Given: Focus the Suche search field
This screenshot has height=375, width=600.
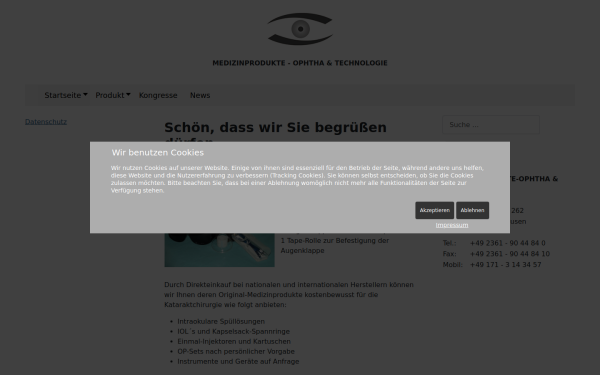Looking at the screenshot, I should tap(491, 125).
